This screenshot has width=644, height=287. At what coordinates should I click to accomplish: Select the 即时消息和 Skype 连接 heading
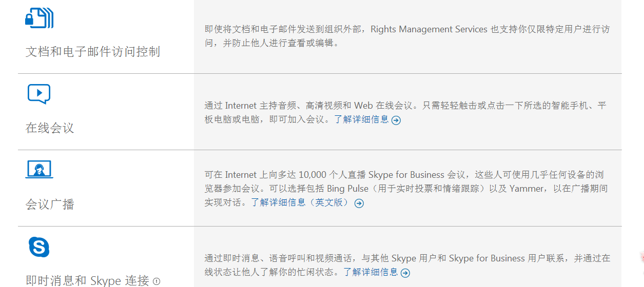(87, 281)
